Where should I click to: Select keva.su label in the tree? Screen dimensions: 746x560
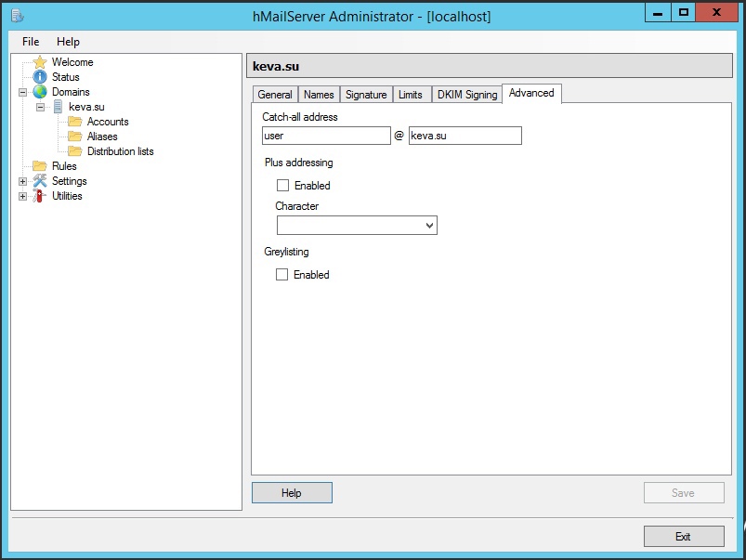click(x=86, y=107)
